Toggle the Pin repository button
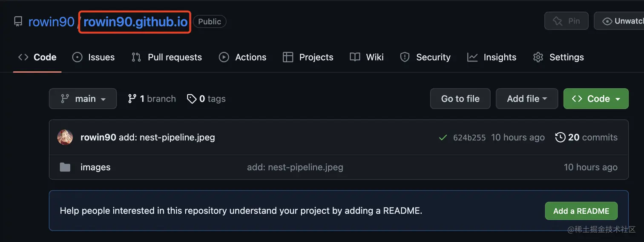 pyautogui.click(x=566, y=21)
